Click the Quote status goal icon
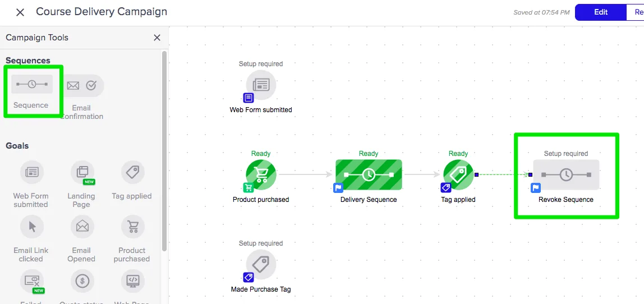 pyautogui.click(x=82, y=280)
